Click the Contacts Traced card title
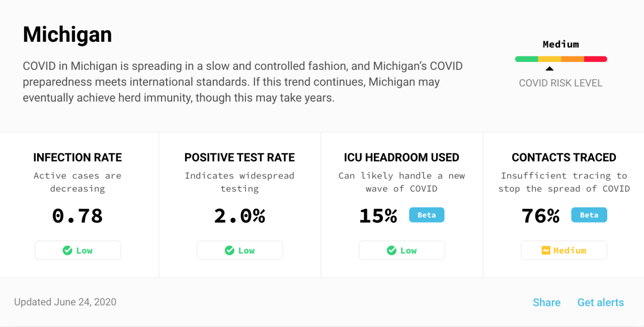The image size is (644, 327). point(564,157)
